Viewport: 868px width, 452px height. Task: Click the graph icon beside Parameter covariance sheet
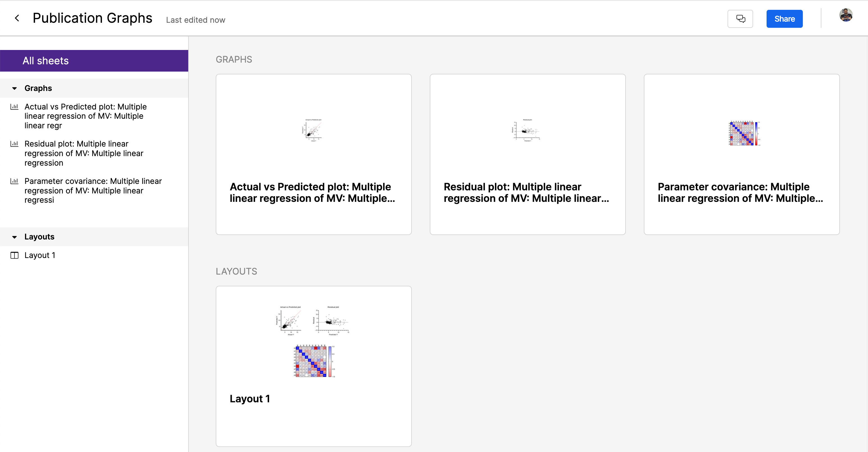[15, 181]
